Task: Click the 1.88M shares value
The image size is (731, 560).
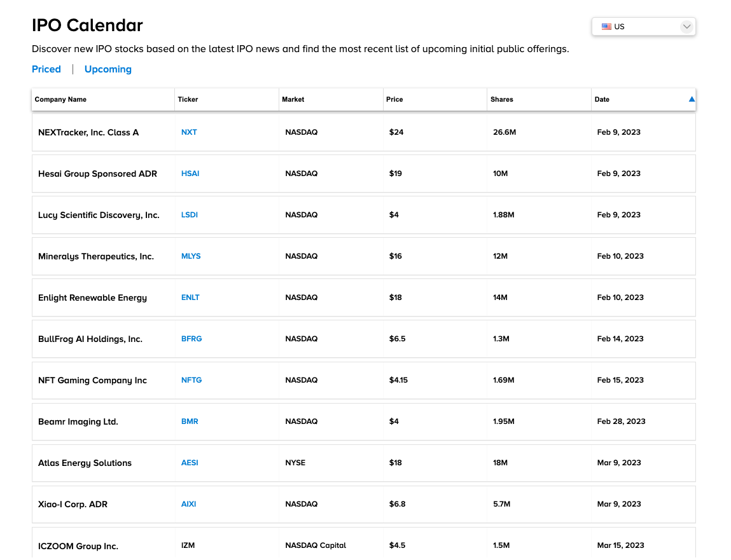Action: [503, 215]
